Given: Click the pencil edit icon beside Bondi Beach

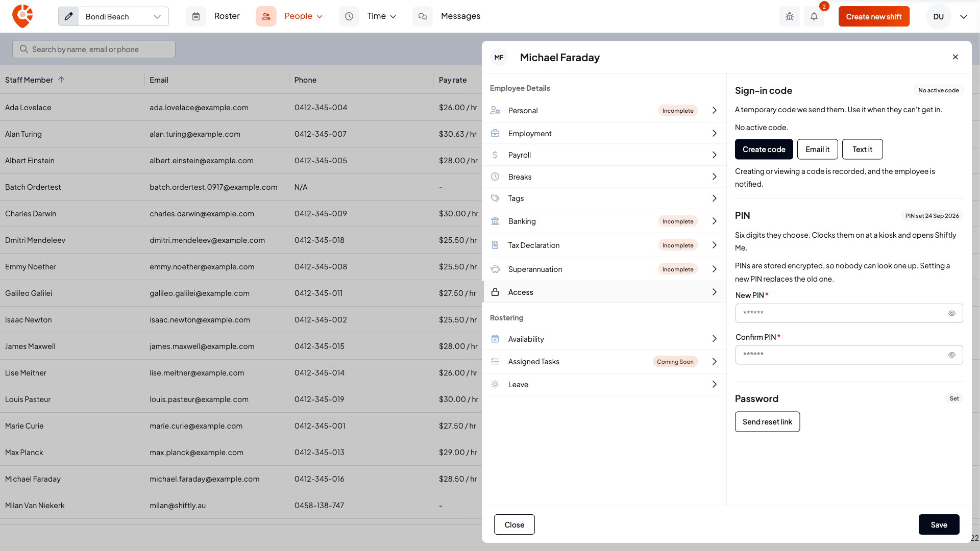Looking at the screenshot, I should [68, 16].
